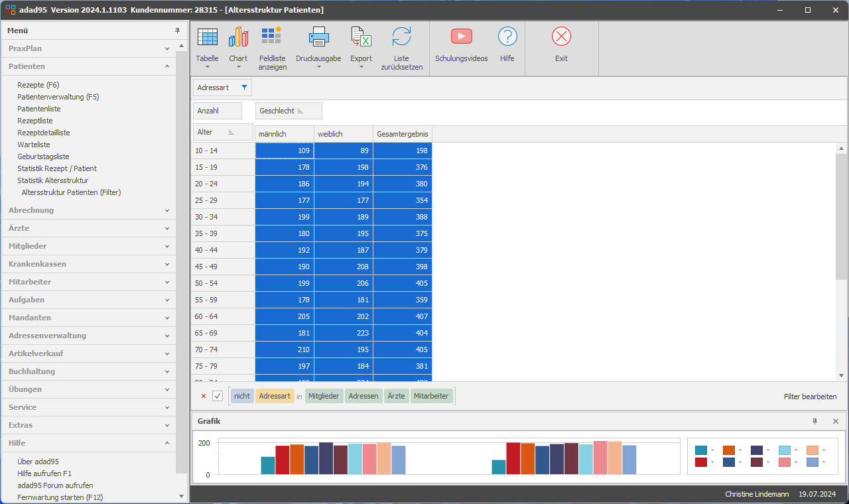Click the red Exit icon
Viewport: 849px width, 504px height.
561,36
